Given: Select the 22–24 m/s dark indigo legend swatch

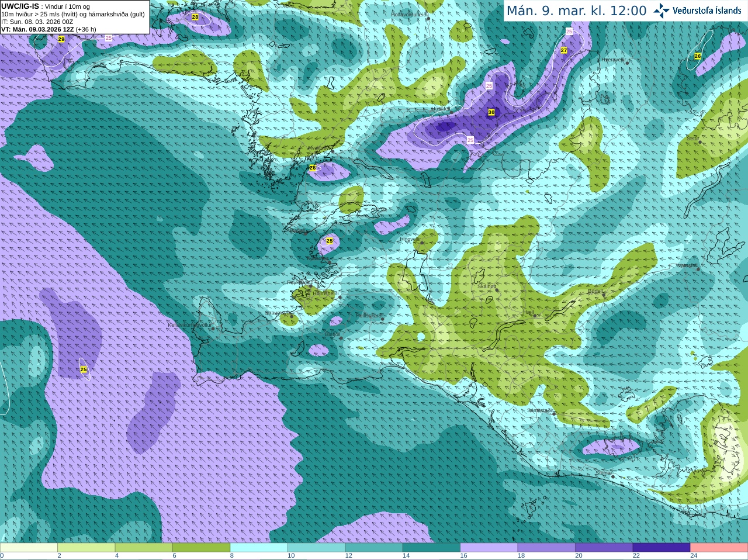Looking at the screenshot, I should pyautogui.click(x=662, y=548).
